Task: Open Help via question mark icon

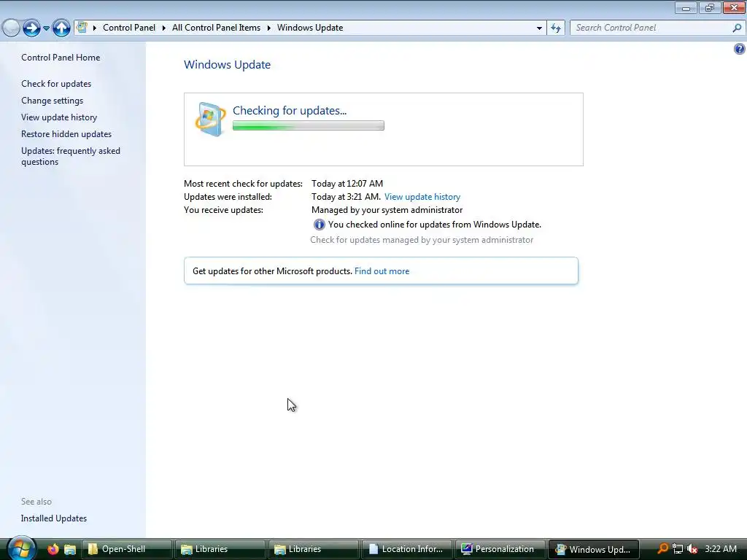Action: point(740,49)
